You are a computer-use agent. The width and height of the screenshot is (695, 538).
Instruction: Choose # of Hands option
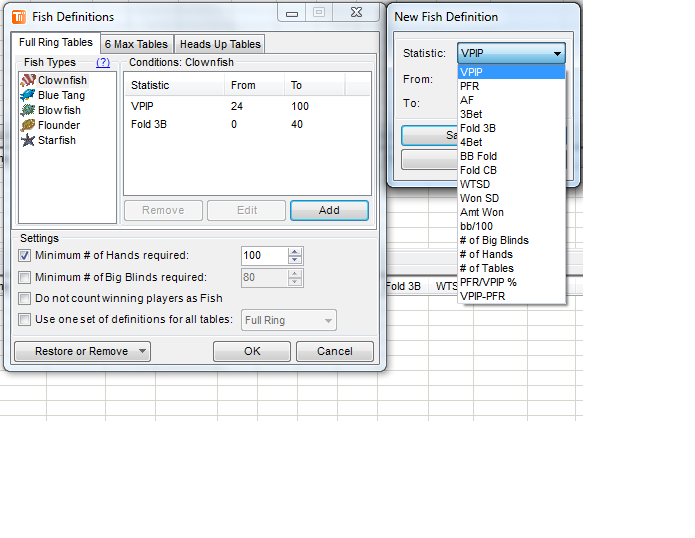511,254
